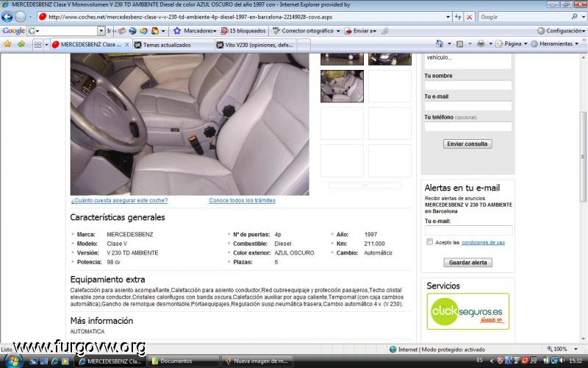Click the clickseguros.es banner

point(467,311)
